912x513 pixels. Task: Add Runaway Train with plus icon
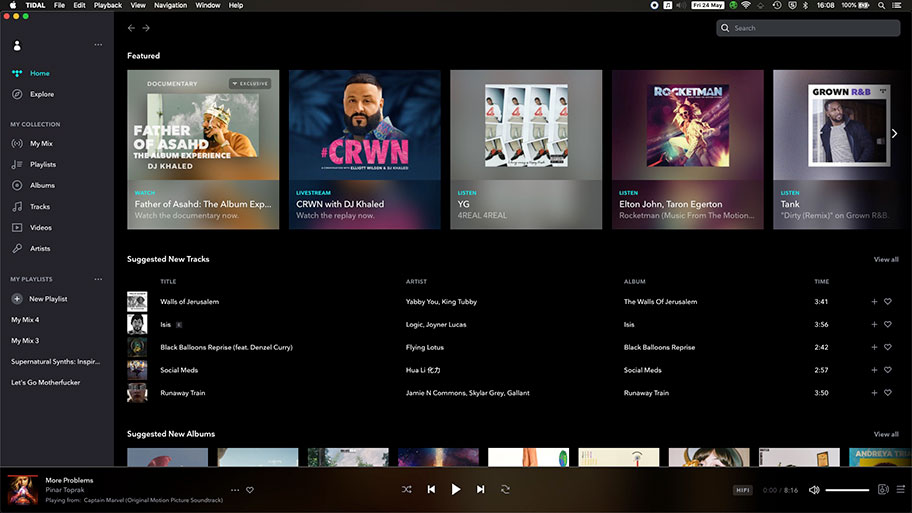(x=874, y=393)
